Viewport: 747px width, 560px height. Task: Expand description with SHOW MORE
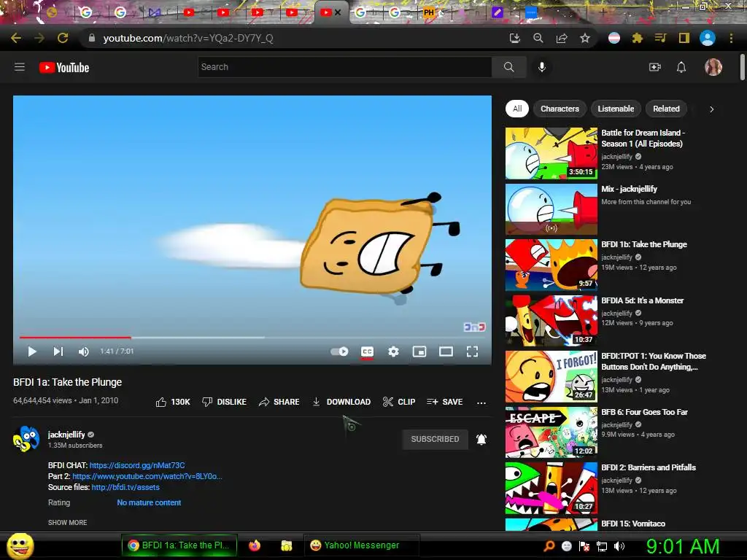[67, 522]
